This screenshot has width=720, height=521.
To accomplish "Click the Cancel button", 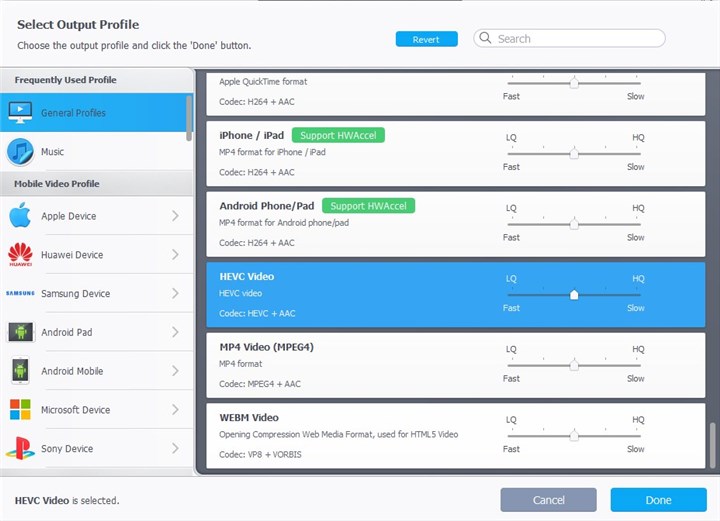I will 548,500.
